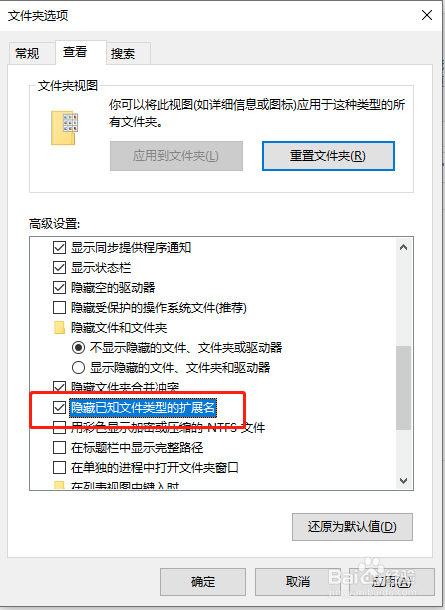Click the 隐藏文件和文件夹 folder icon

[59, 328]
